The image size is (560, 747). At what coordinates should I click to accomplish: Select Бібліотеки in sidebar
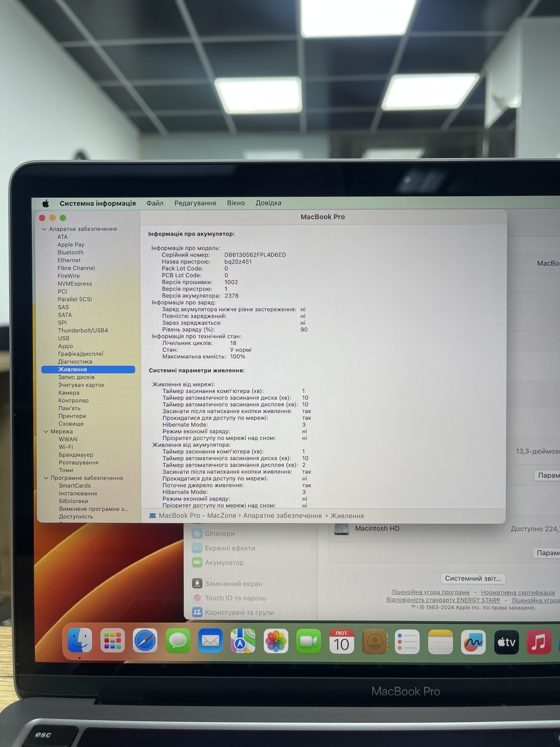point(73,501)
